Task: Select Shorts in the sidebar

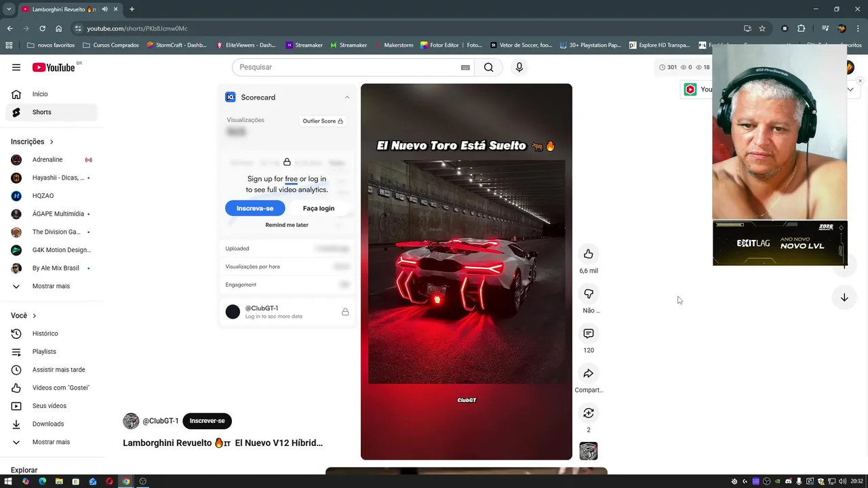Action: tap(52, 112)
